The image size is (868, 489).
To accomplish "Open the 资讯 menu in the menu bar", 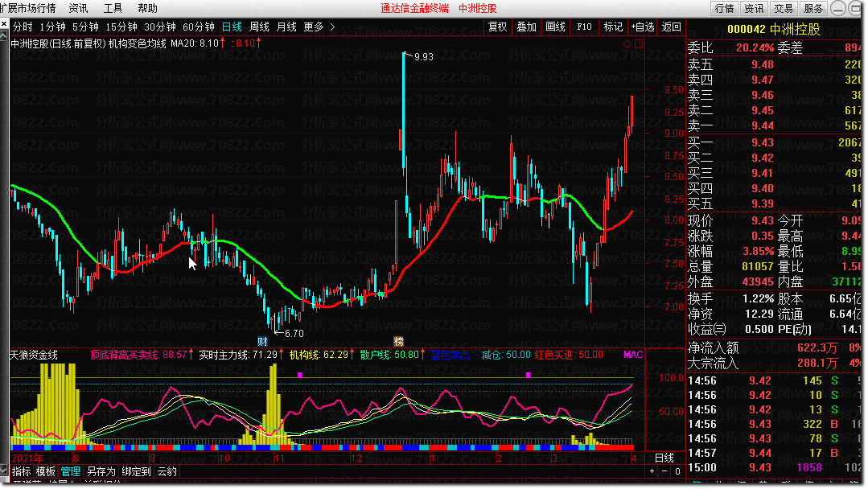I will (x=78, y=8).
